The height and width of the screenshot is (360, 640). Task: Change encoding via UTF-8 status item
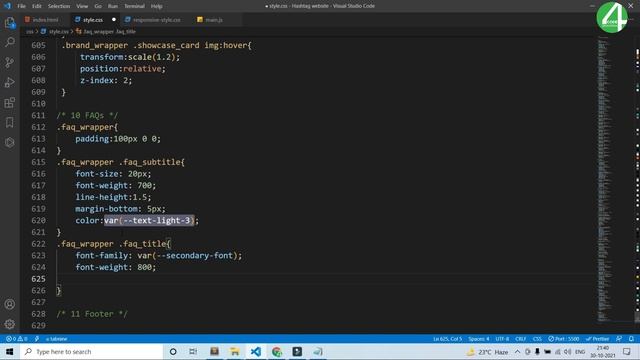tap(502, 339)
